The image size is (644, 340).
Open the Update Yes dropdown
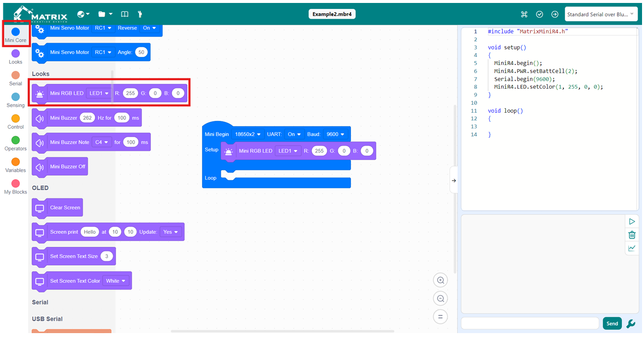point(170,232)
